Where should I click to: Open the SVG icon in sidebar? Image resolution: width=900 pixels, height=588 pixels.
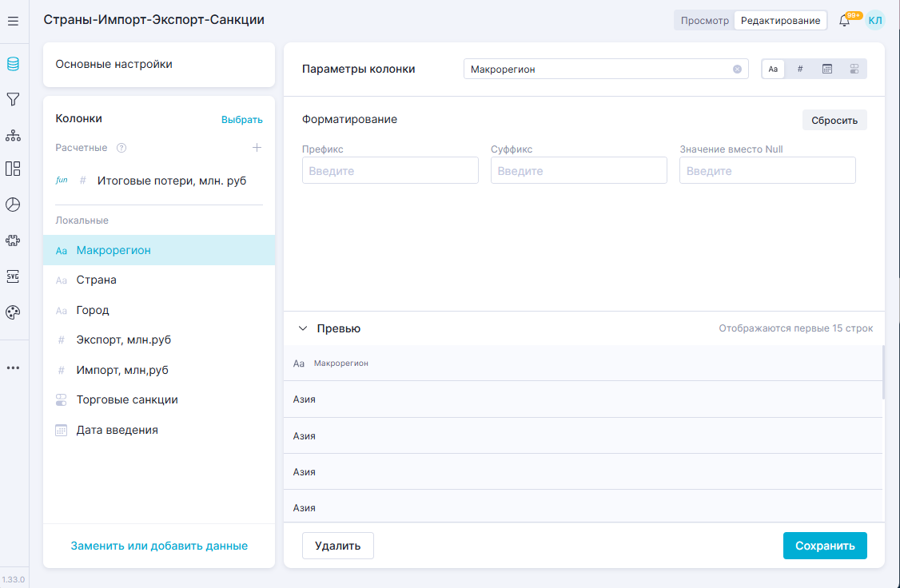point(13,276)
